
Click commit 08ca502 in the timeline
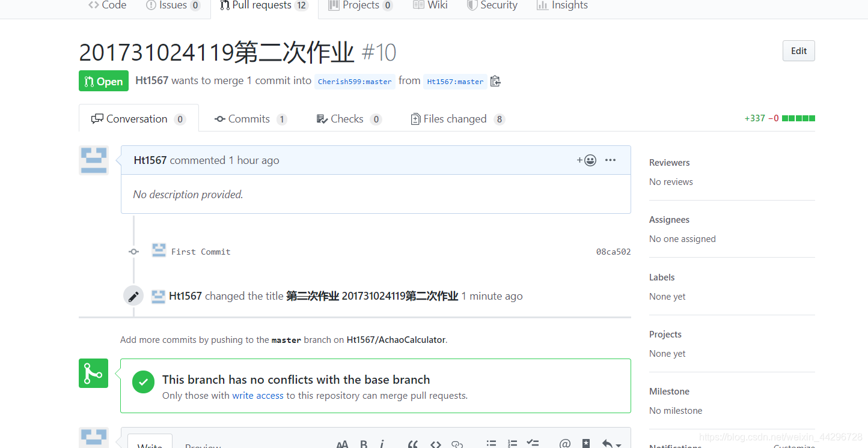[613, 252]
